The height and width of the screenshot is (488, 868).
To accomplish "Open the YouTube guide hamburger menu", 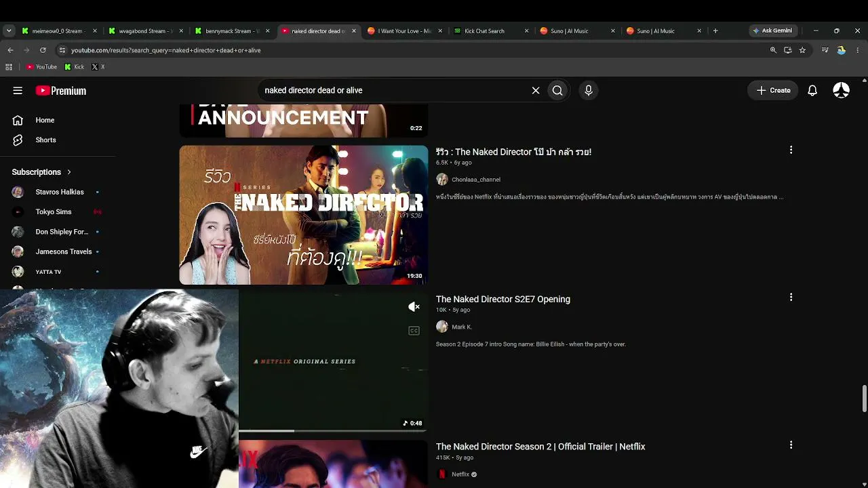I will 18,90.
